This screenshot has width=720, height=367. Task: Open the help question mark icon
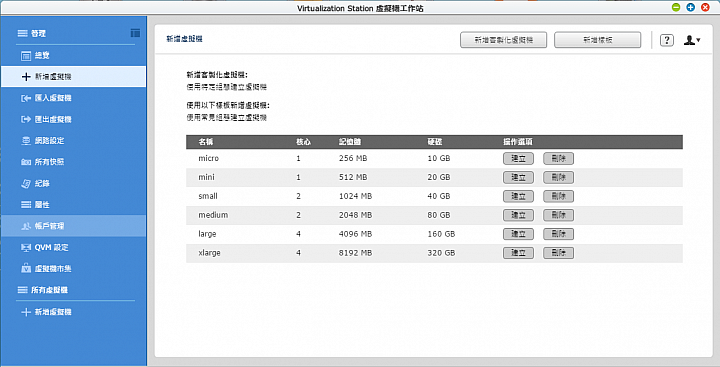pos(667,40)
